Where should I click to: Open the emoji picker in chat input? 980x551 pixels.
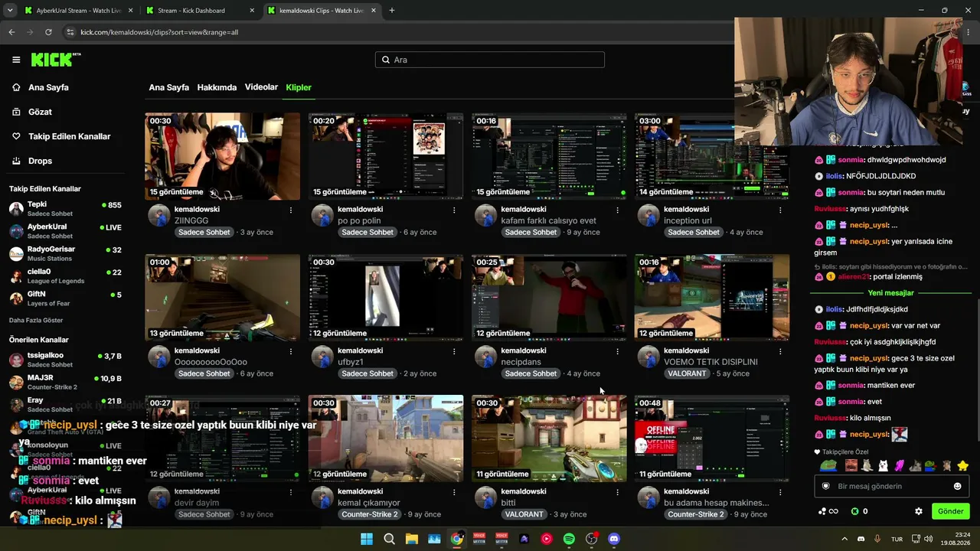(957, 486)
